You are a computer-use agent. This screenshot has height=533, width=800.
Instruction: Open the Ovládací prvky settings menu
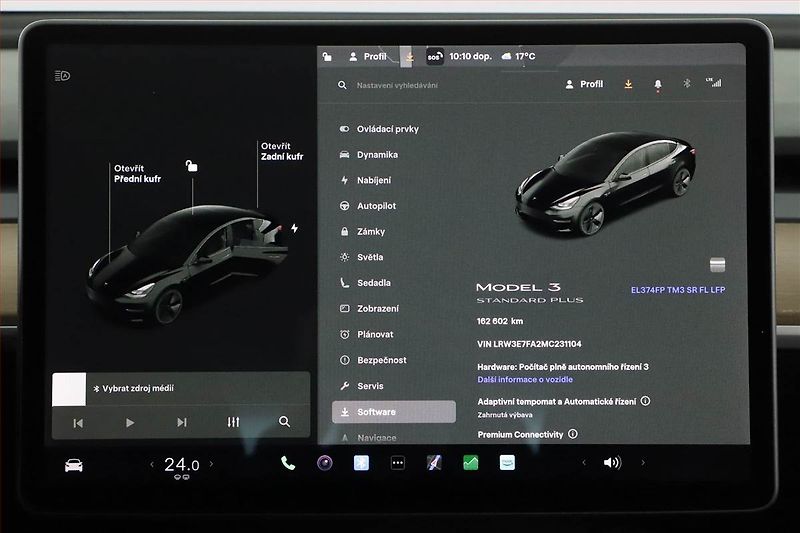pos(379,129)
